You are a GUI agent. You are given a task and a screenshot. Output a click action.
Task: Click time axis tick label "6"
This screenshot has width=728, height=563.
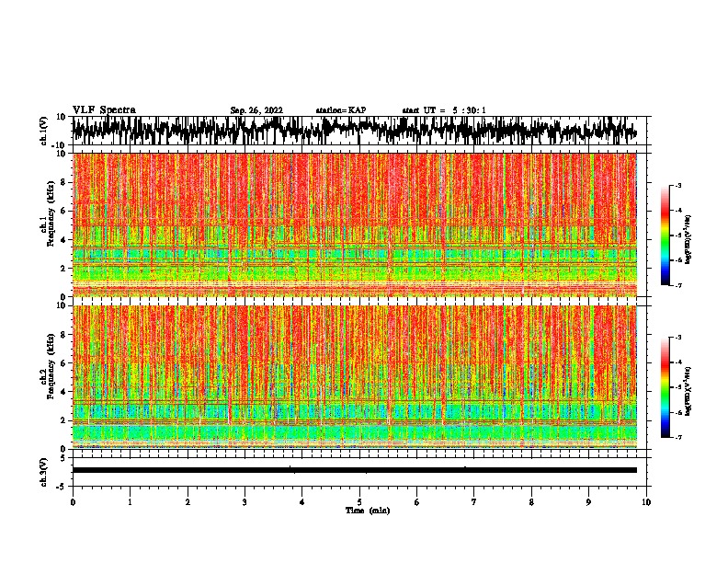(416, 502)
